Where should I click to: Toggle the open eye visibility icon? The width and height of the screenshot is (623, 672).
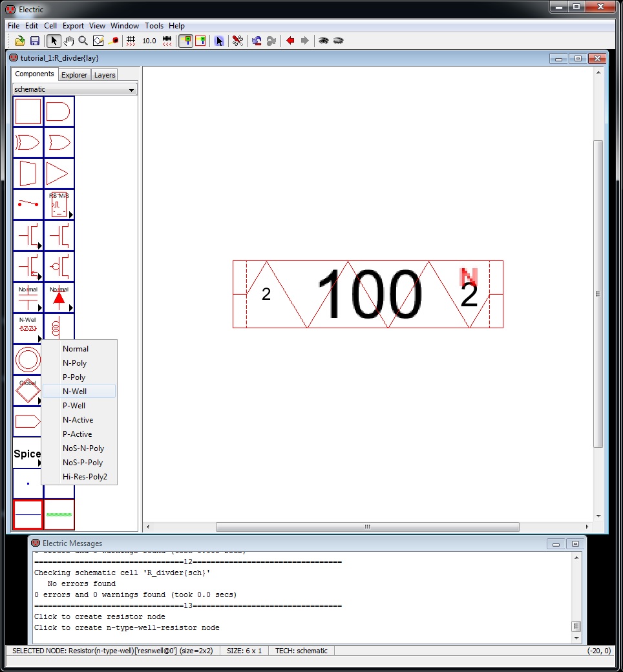pyautogui.click(x=323, y=41)
